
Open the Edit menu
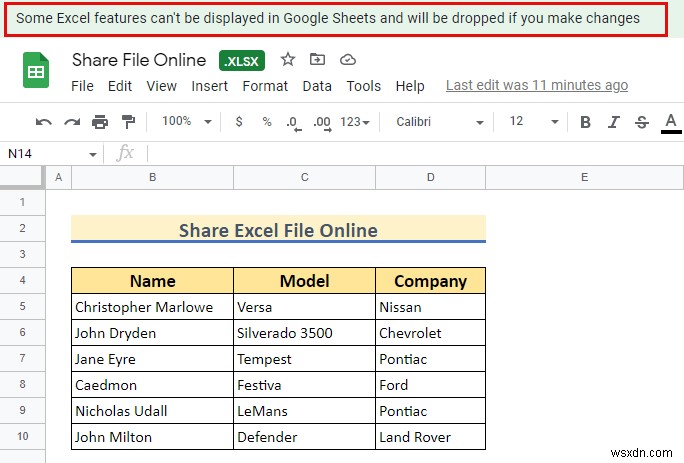point(120,86)
